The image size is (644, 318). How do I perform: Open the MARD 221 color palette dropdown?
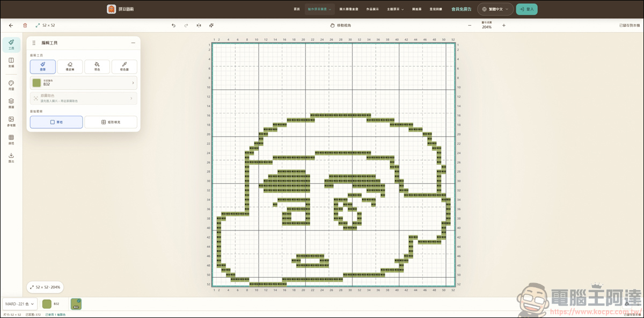tap(20, 304)
